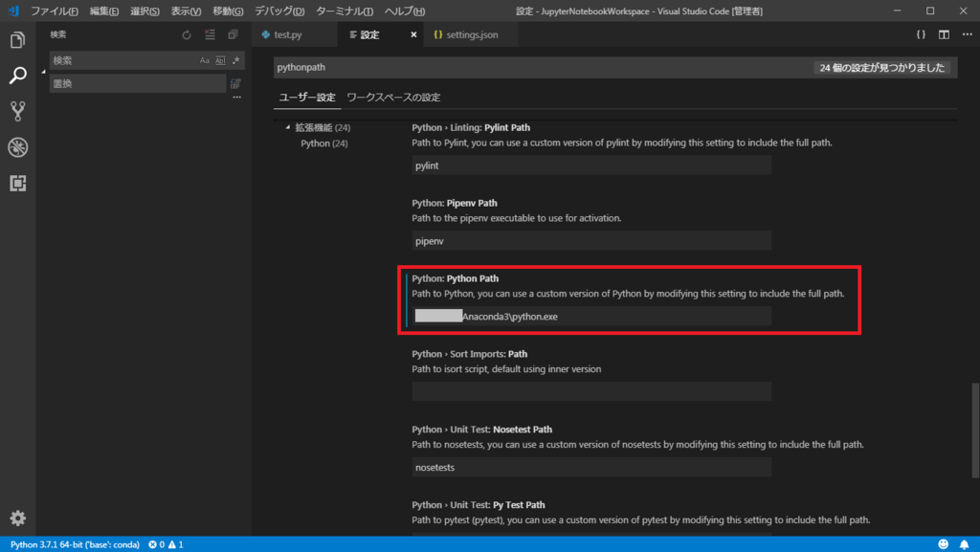This screenshot has height=552, width=980.
Task: Select the ワークスペースの設定 tab
Action: pyautogui.click(x=393, y=98)
